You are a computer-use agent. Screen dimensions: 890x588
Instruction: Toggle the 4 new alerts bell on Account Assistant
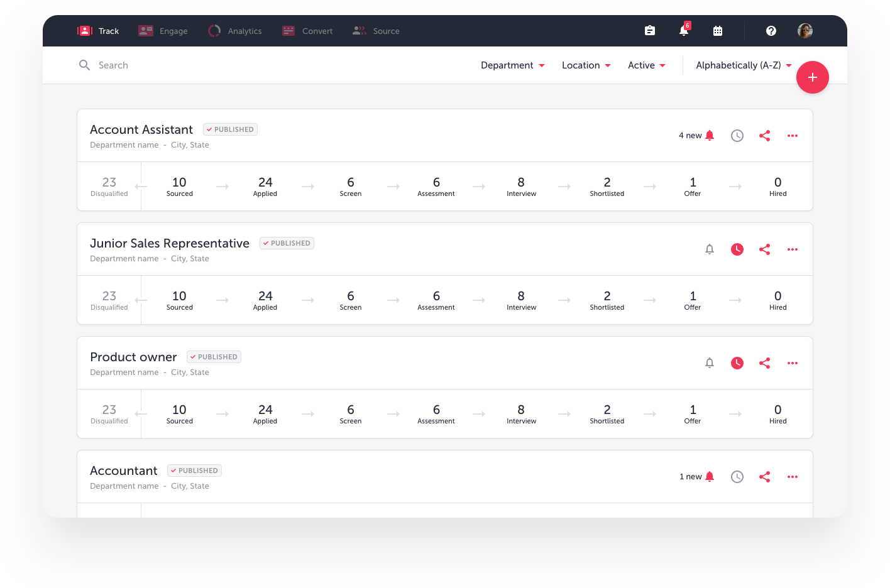point(710,136)
